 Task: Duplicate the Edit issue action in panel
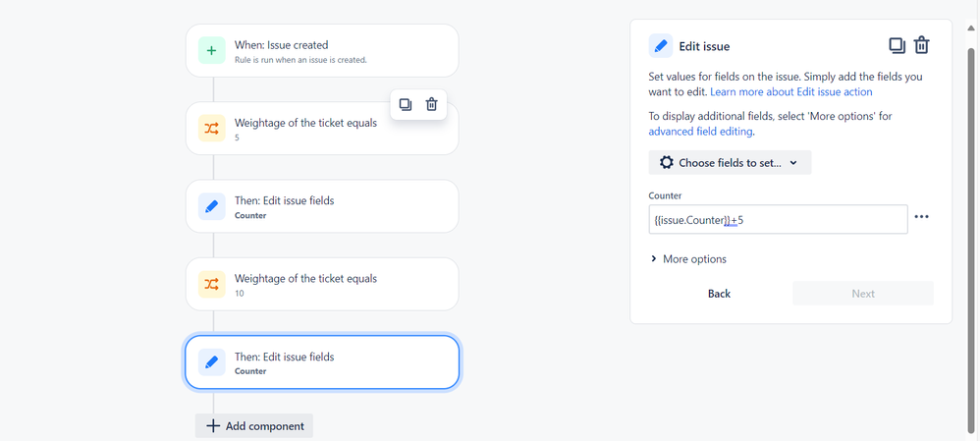(897, 45)
